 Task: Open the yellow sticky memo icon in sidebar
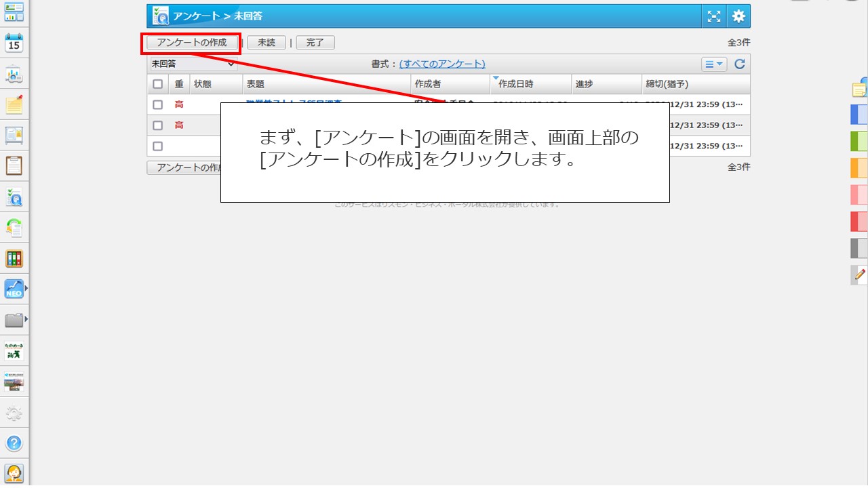tap(14, 104)
